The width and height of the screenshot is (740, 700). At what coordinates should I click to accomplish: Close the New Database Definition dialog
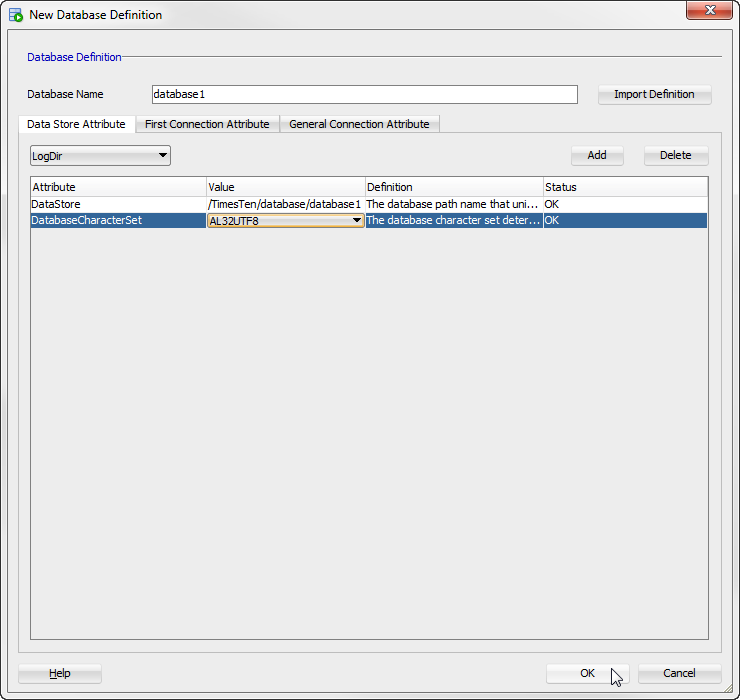[x=709, y=10]
